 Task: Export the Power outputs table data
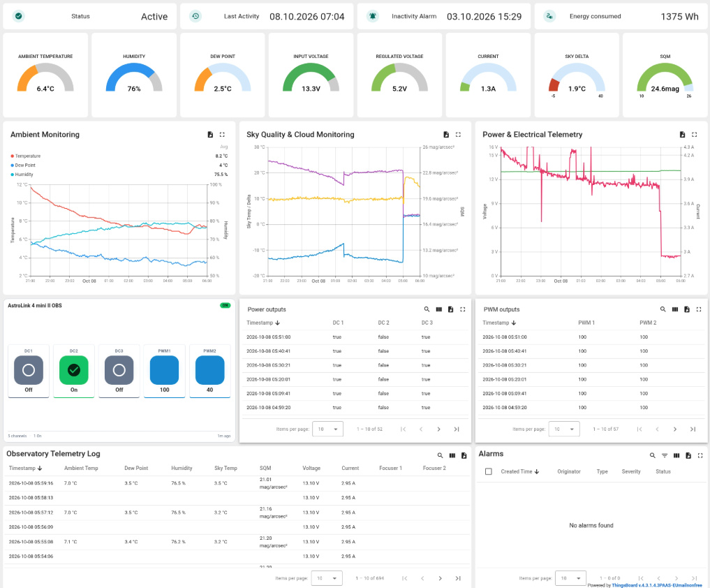click(450, 309)
